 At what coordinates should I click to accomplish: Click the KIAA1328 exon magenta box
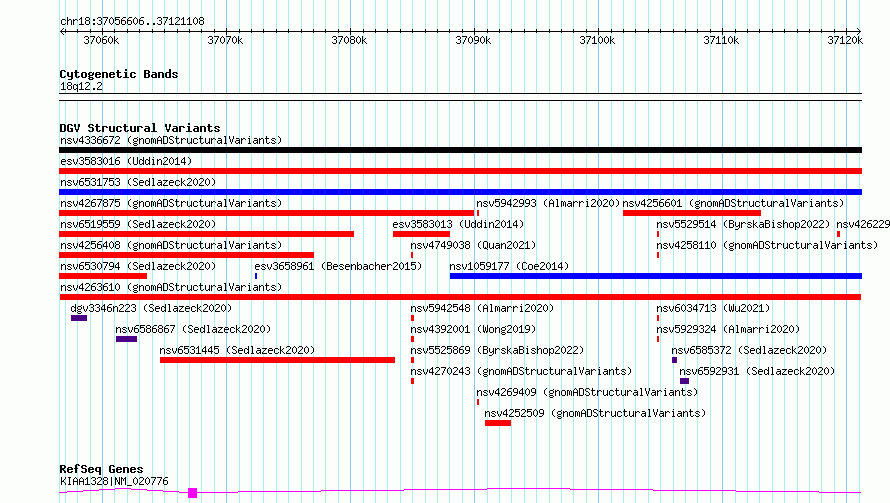point(192,493)
